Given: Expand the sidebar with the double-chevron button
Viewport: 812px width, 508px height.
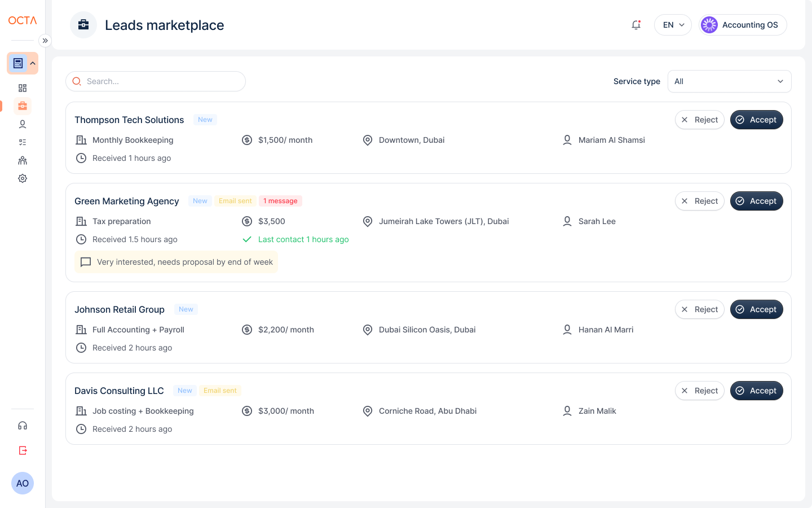Looking at the screenshot, I should click(45, 41).
